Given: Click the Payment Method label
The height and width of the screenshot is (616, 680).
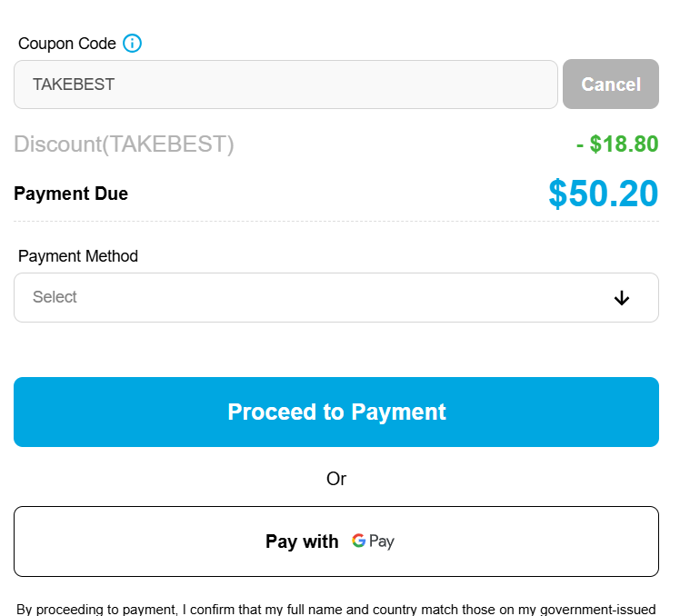Looking at the screenshot, I should (78, 256).
